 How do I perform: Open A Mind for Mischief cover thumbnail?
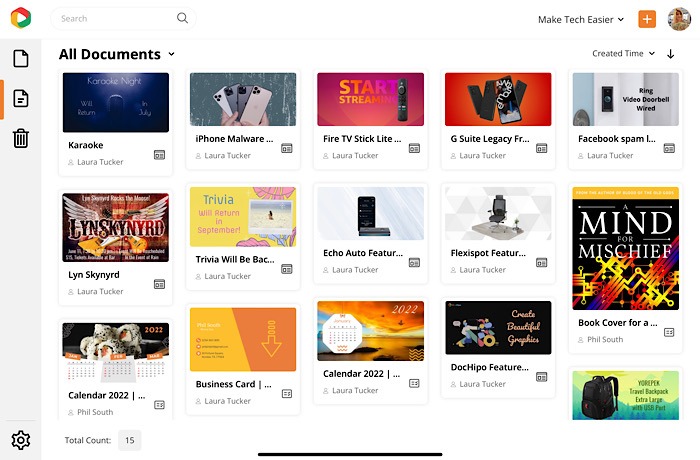click(x=625, y=248)
